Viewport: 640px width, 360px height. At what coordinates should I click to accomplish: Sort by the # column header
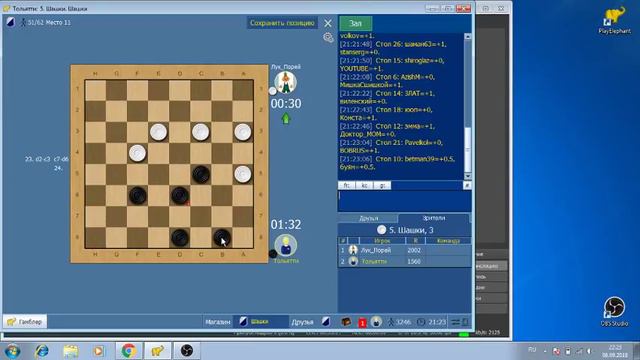pos(343,241)
